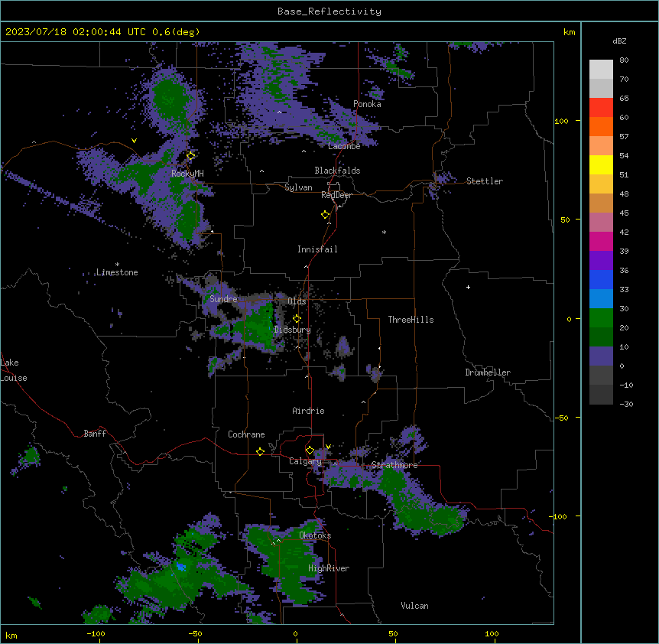Viewport: 659px width, 644px height.
Task: Click the RedDeer city label
Action: pyautogui.click(x=336, y=195)
